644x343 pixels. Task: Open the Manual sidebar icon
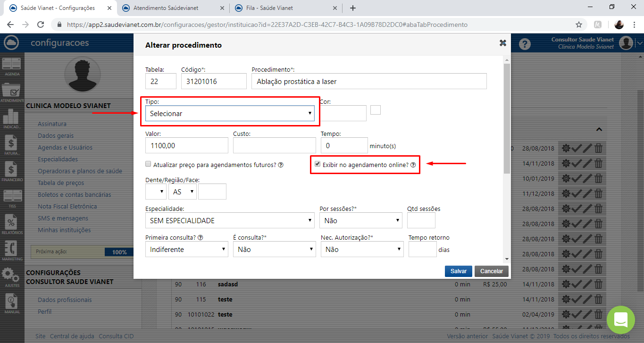(x=12, y=304)
